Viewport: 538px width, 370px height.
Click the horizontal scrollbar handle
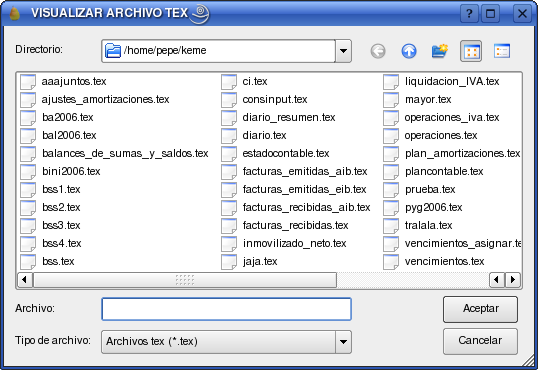[185, 280]
